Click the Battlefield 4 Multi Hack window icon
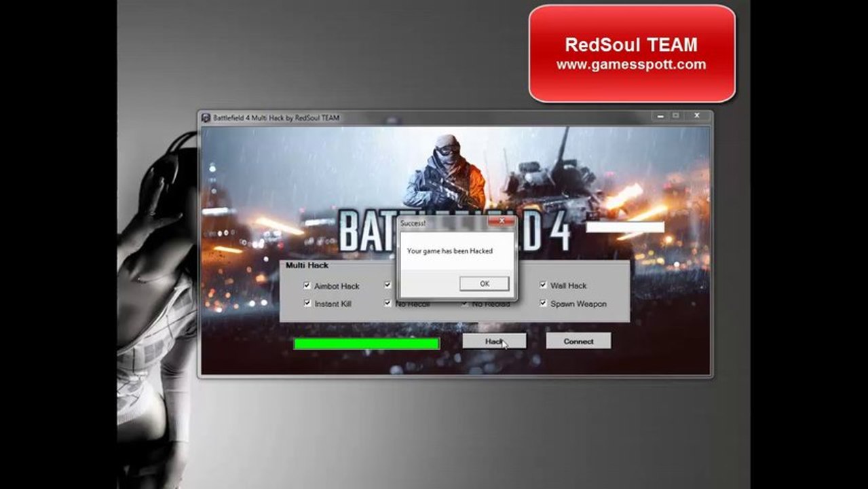Screen dimensions: 868x489 tap(206, 118)
